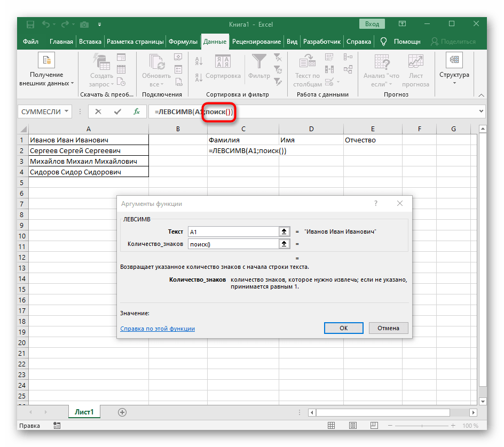Select column C header
504x447 pixels.
(x=243, y=129)
